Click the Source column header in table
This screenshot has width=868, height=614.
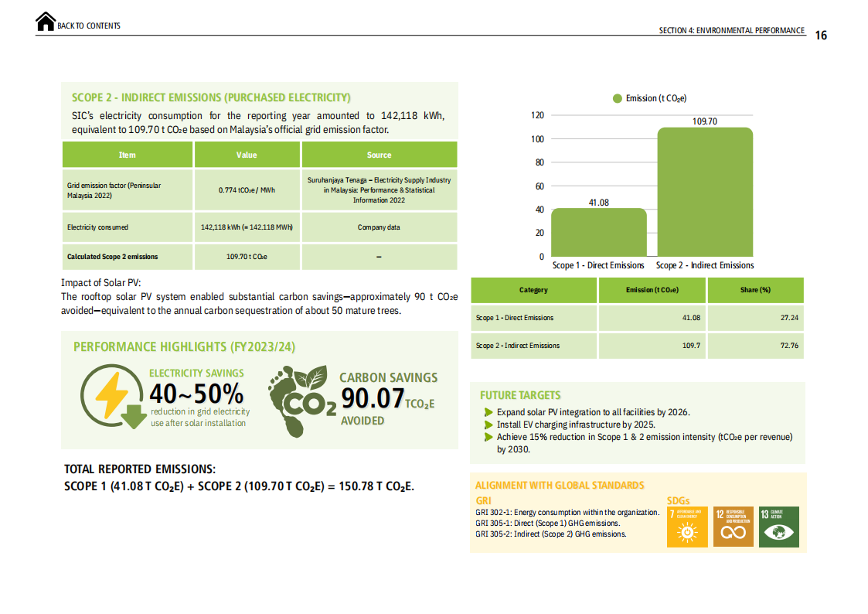[379, 155]
